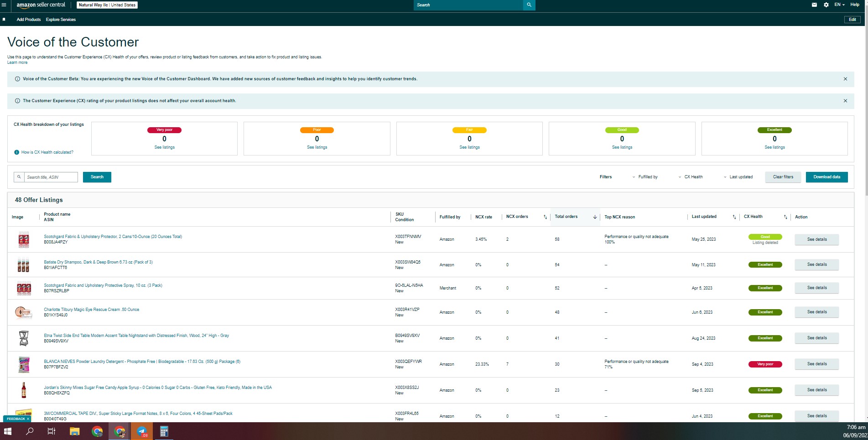The image size is (868, 440).
Task: Focus the top Seller Central search box
Action: tap(468, 5)
